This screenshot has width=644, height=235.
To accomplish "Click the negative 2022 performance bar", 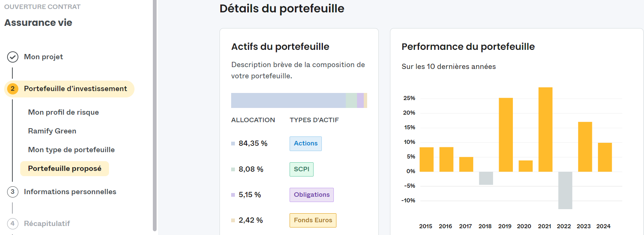I will pos(565,190).
